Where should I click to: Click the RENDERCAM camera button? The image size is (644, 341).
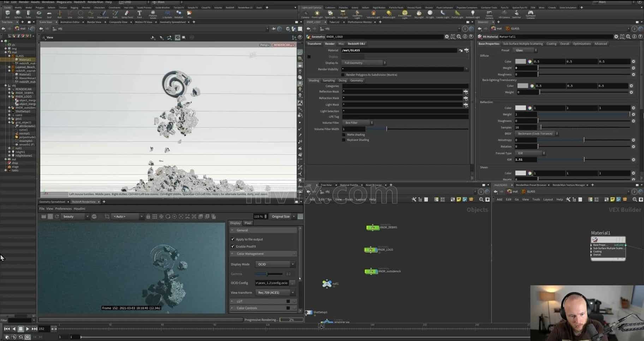point(284,45)
